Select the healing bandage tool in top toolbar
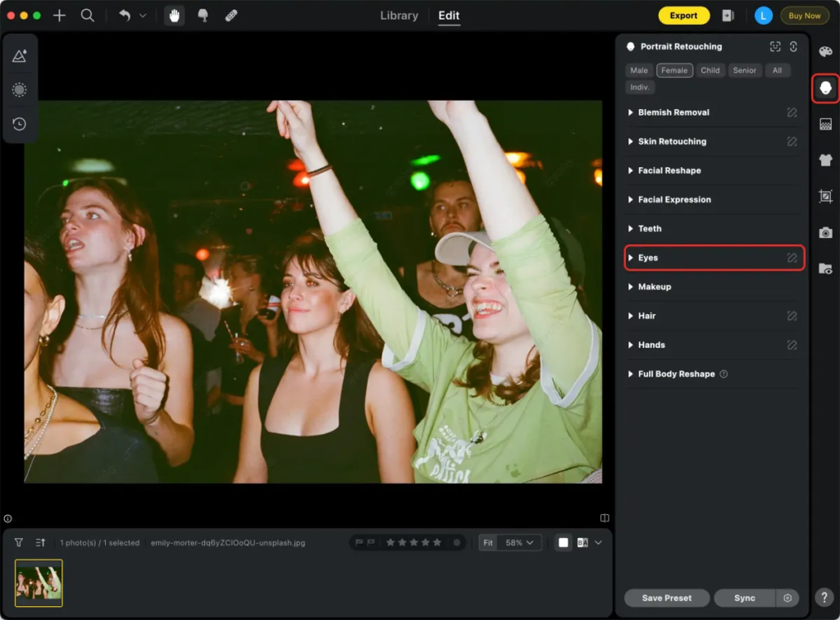 [231, 16]
